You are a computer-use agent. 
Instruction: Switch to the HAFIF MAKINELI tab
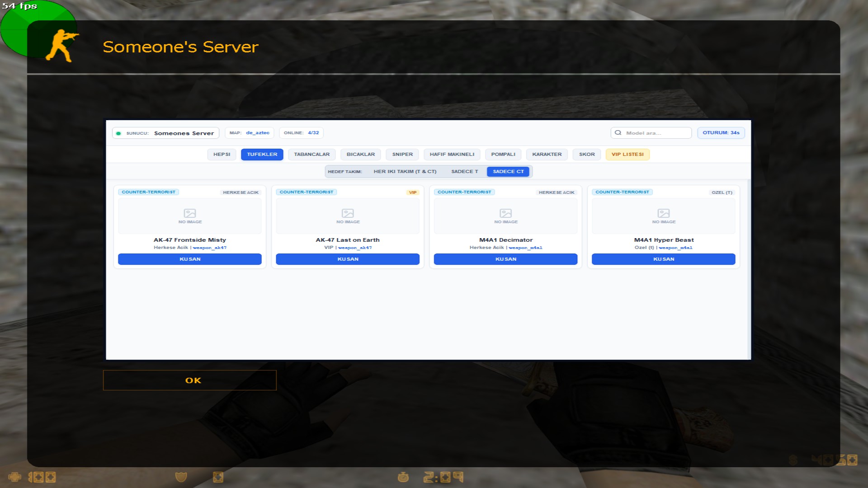coord(452,155)
